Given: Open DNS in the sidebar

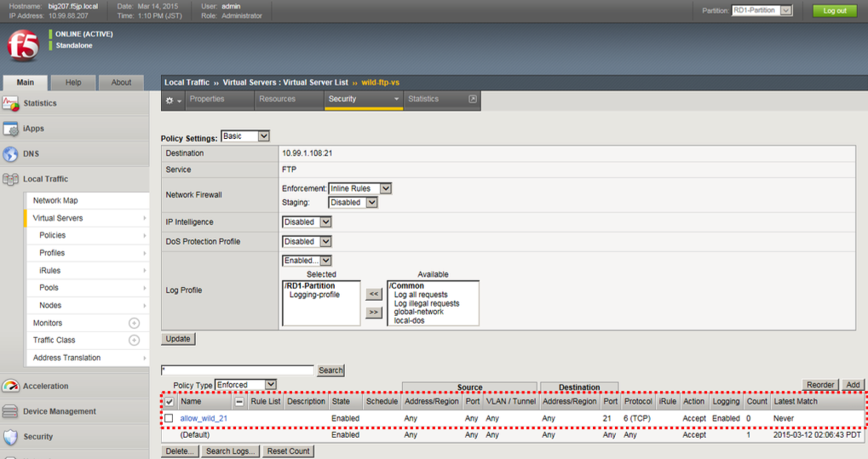Looking at the screenshot, I should (x=31, y=154).
